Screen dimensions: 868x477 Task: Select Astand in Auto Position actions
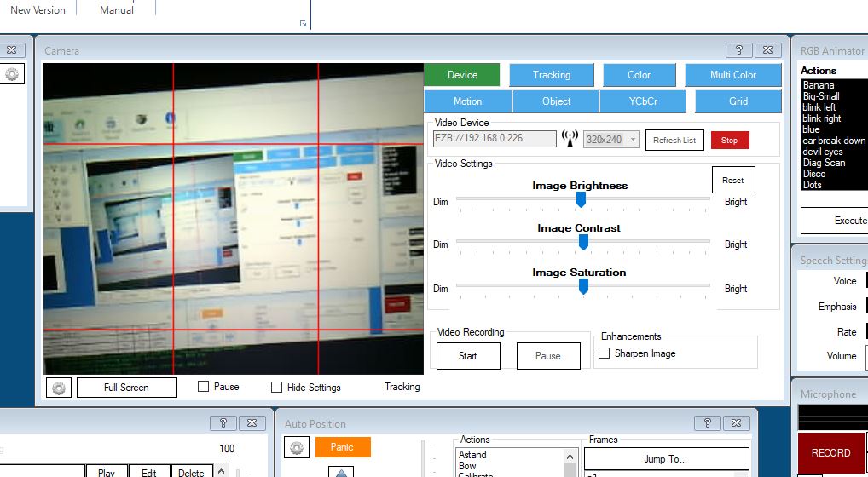(472, 455)
